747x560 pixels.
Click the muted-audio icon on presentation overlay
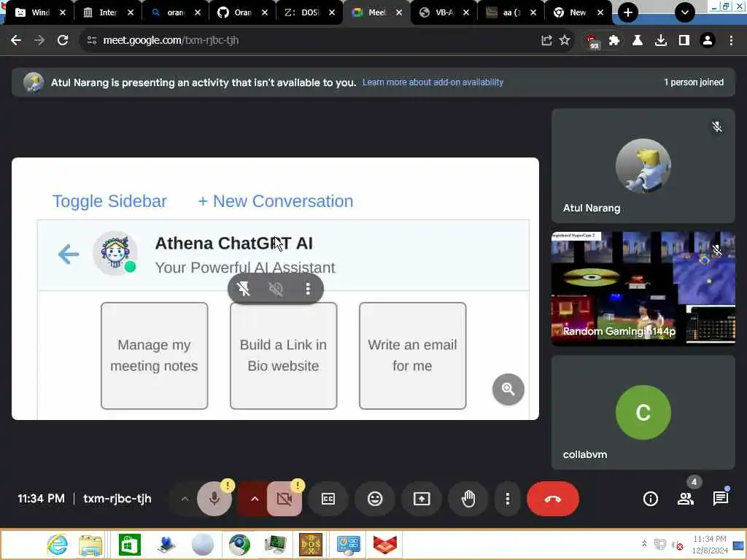point(276,289)
